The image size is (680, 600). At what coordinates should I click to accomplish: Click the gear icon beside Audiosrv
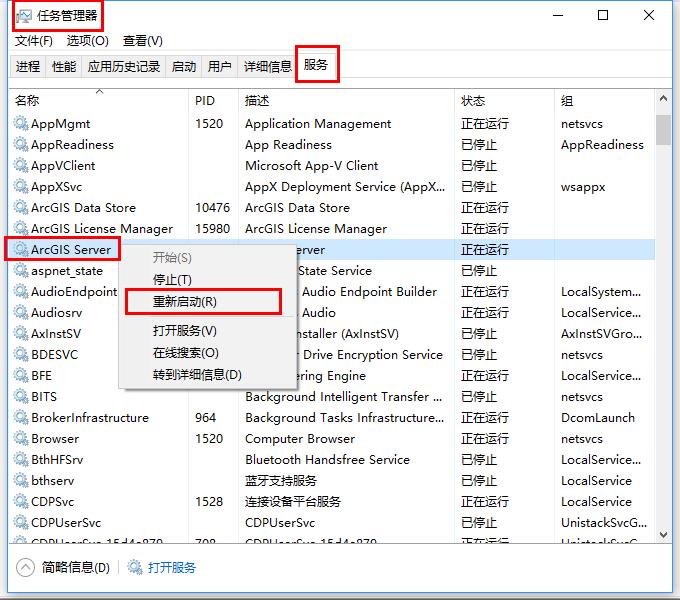coord(20,313)
